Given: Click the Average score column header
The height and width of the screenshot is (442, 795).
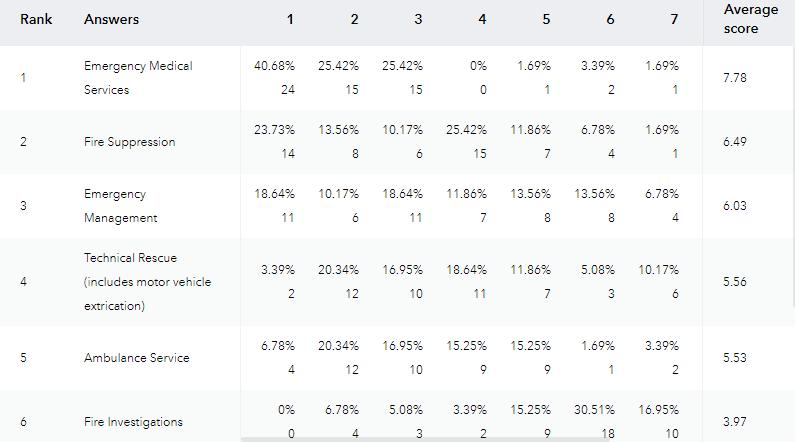Looking at the screenshot, I should 750,19.
